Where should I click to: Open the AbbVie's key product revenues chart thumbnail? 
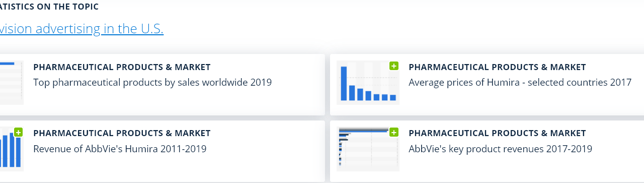[x=368, y=149]
